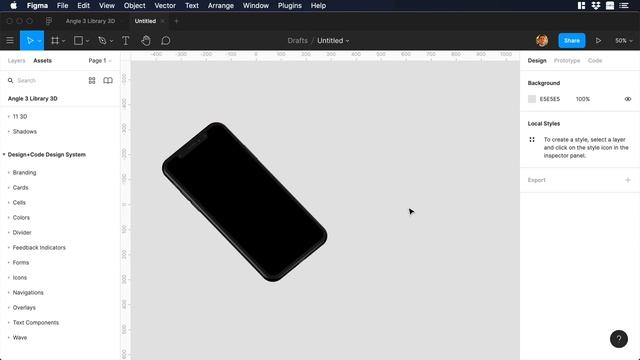Click the search magnifier in Assets
Viewport: 640px width, 360px height.
(x=11, y=80)
